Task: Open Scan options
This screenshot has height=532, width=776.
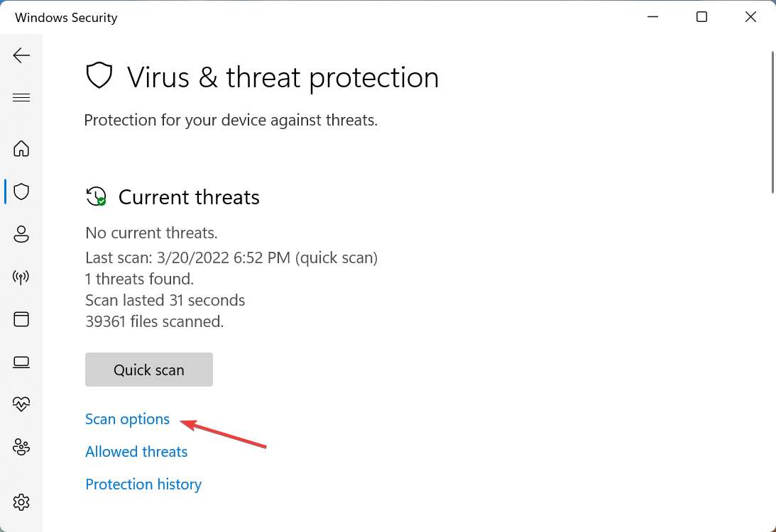Action: pos(127,419)
